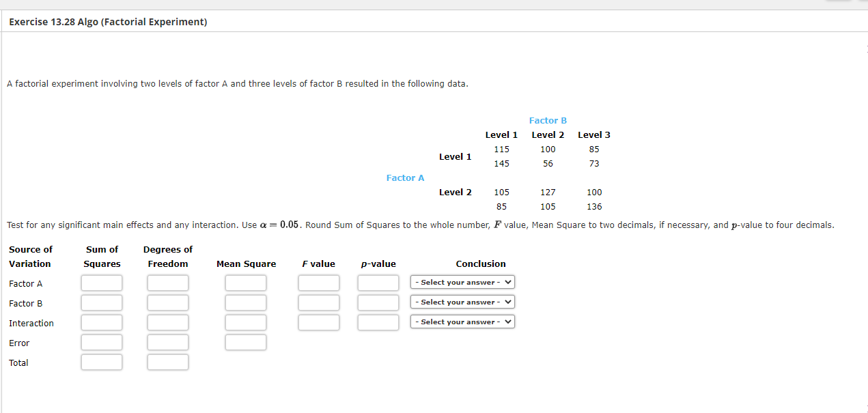Open the Interaction conclusion dropdown

point(462,322)
